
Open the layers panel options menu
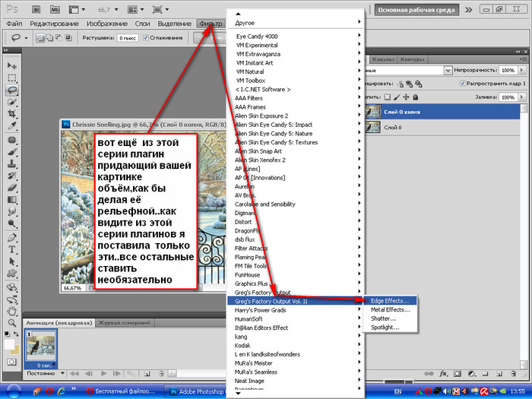(x=521, y=59)
